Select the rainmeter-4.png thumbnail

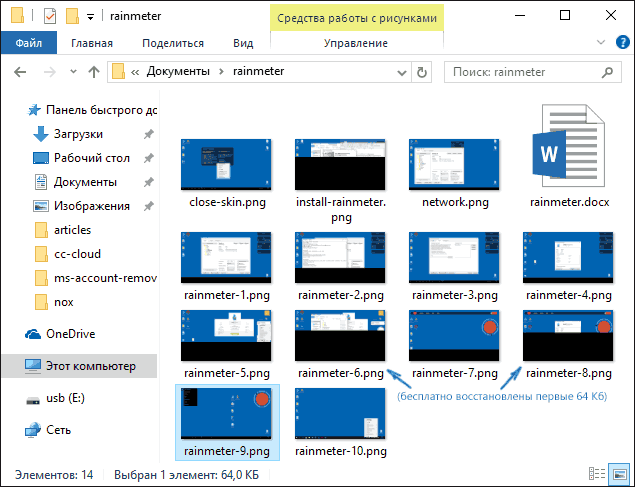pos(568,257)
